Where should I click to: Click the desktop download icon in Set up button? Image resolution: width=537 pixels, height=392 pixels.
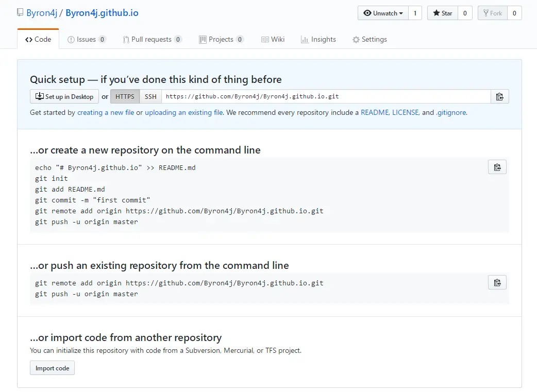[x=39, y=96]
